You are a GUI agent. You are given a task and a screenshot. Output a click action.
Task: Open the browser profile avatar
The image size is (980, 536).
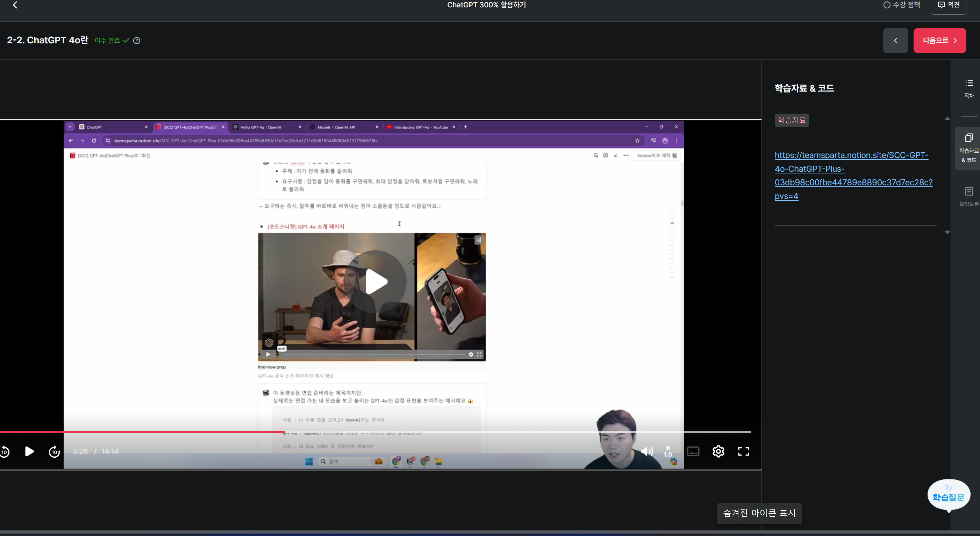click(665, 141)
